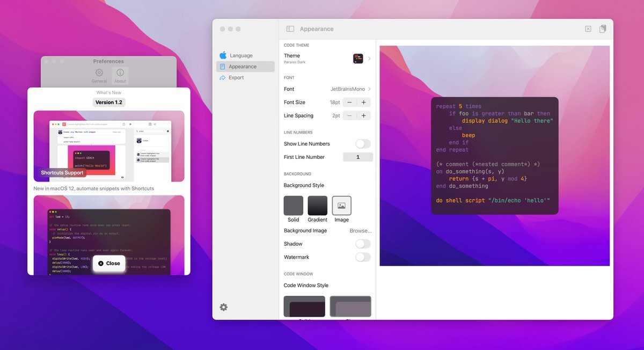This screenshot has height=350, width=644.
Task: Click the Appearance document icon in sidebar
Action: click(223, 67)
